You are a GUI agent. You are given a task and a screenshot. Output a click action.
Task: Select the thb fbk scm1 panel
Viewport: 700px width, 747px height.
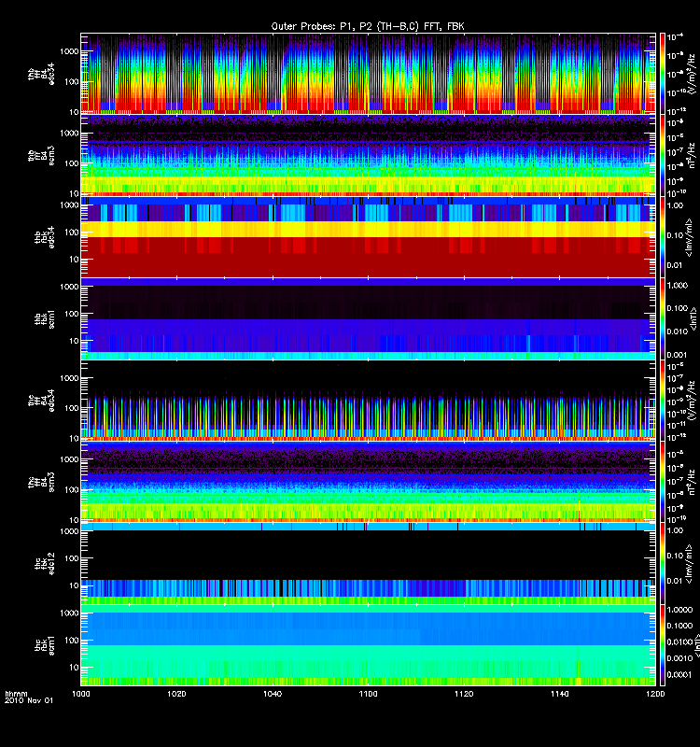tap(367, 318)
